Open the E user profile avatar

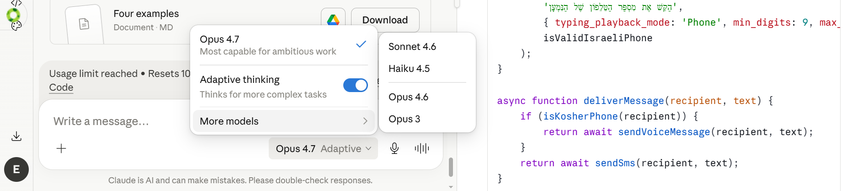tap(16, 169)
